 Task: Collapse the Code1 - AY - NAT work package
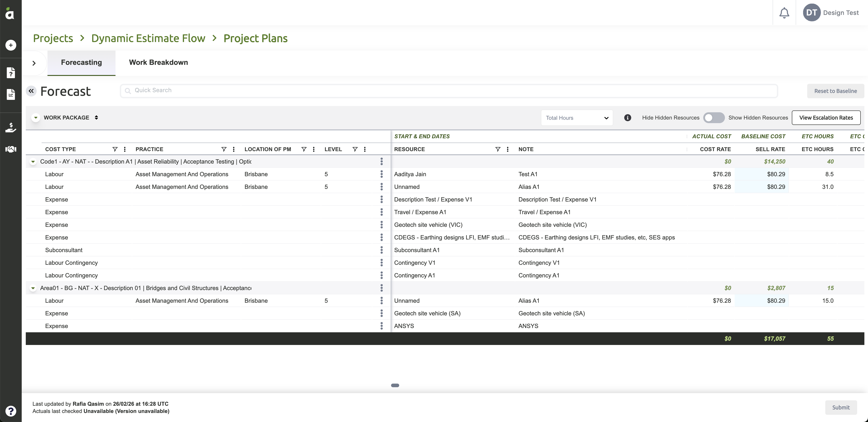coord(33,162)
